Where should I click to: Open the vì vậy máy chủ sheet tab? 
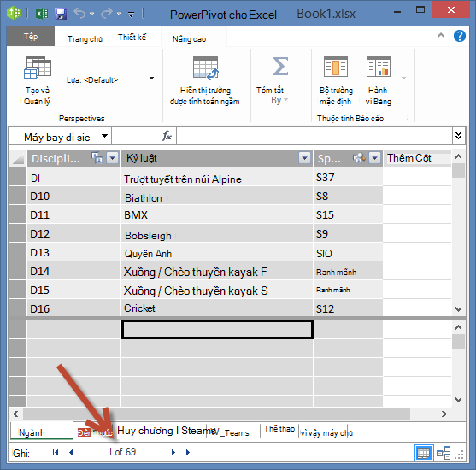pos(326,432)
